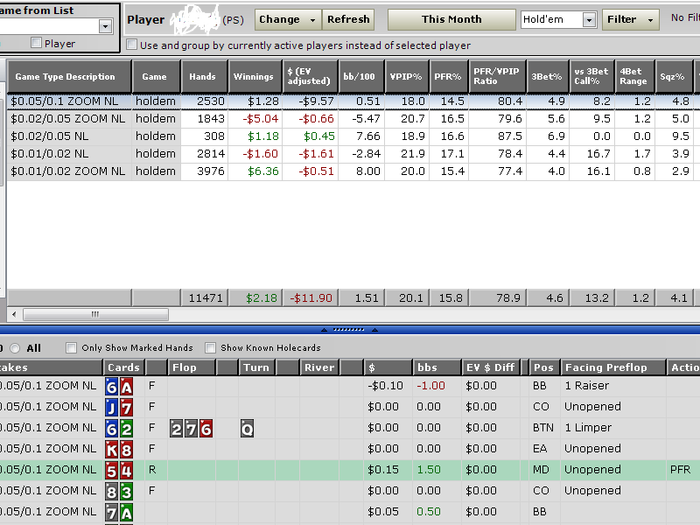The width and height of the screenshot is (700, 525).
Task: Sort hands by EV $ Diff column header
Action: [x=491, y=367]
